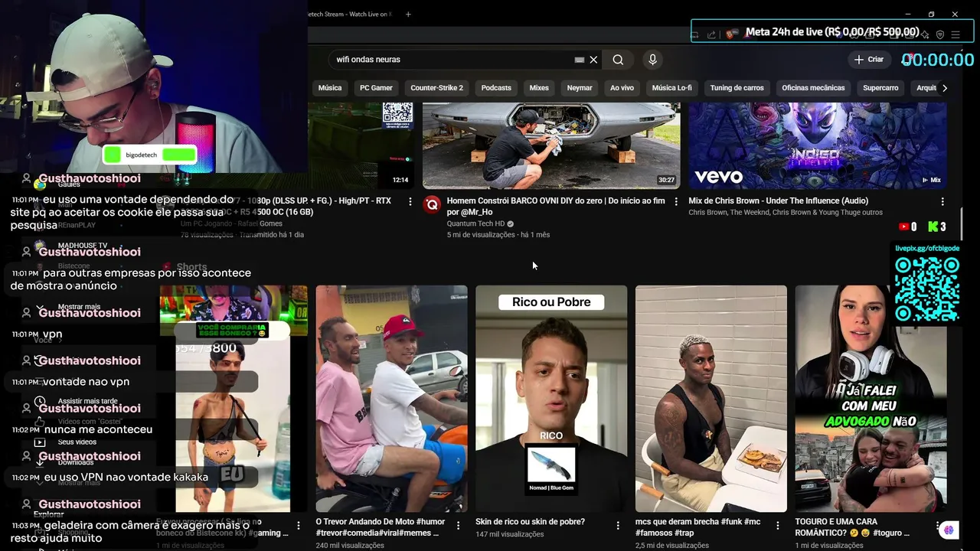Open options for mcs que deram brecha short
Viewport: 980px width, 551px height.
(x=778, y=525)
